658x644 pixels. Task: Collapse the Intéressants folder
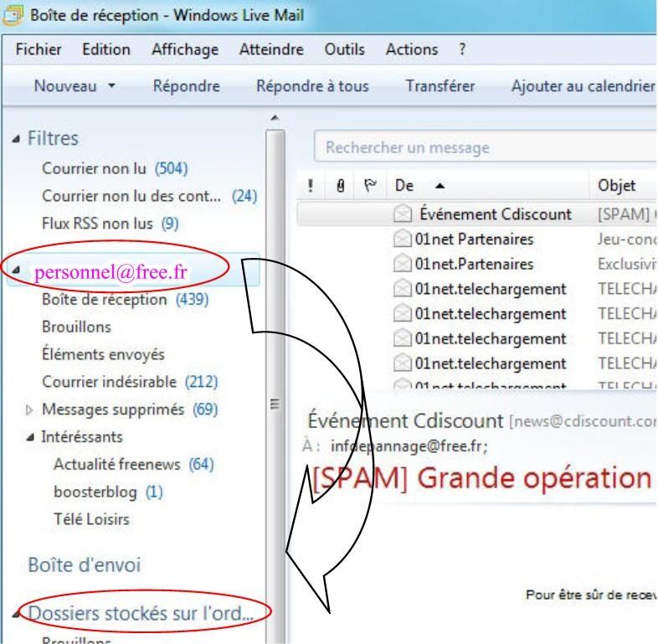point(31,437)
